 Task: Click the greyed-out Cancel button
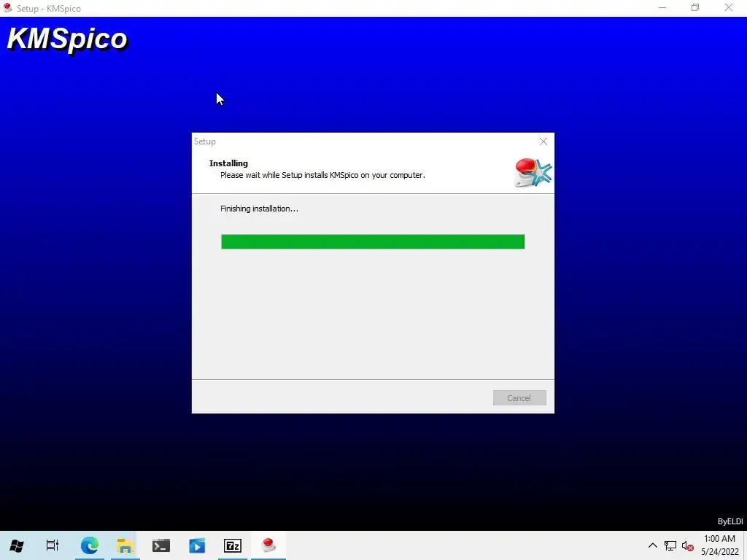point(519,397)
